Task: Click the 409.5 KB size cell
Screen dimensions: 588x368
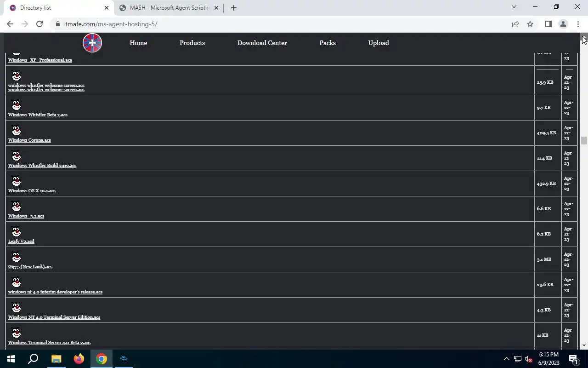Action: pyautogui.click(x=548, y=133)
